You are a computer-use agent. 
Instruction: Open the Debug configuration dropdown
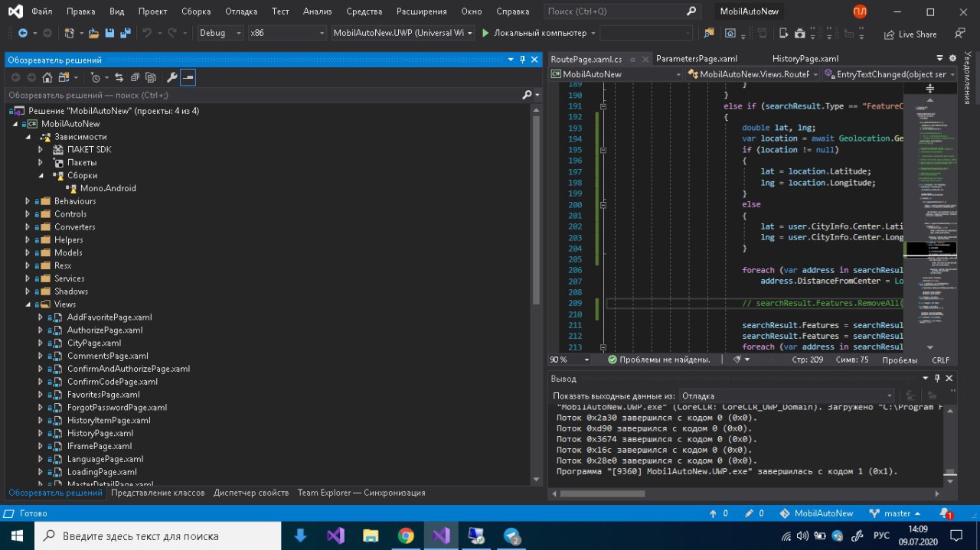[220, 34]
